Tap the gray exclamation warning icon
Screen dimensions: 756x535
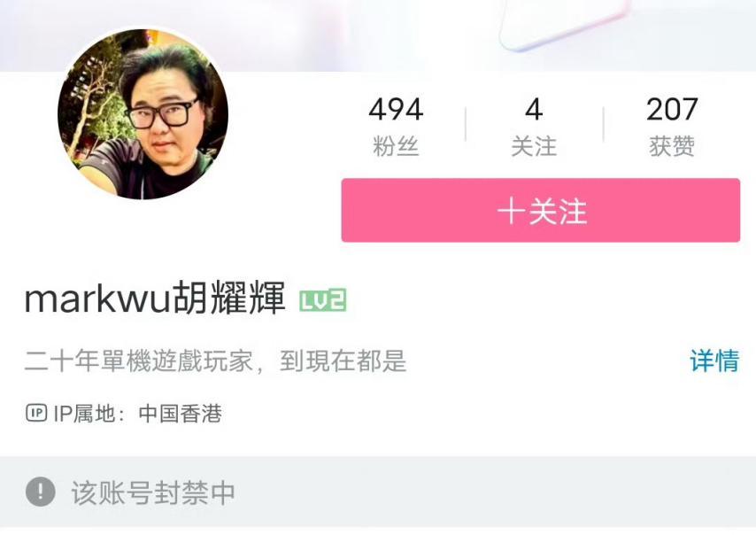[x=41, y=492]
